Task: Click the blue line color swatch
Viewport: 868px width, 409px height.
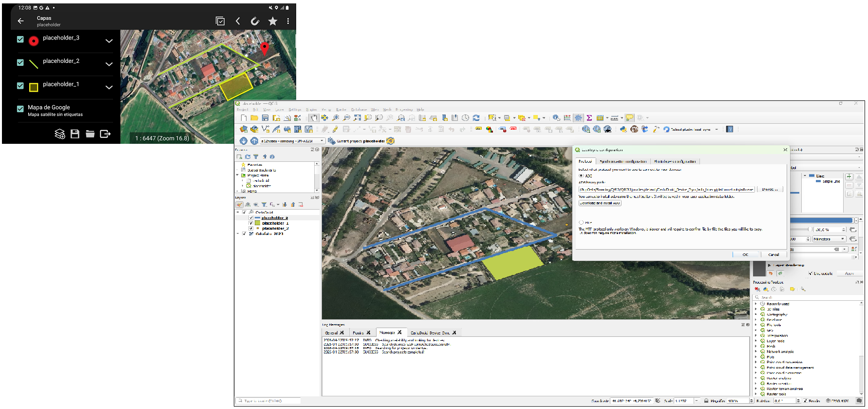Action: pyautogui.click(x=821, y=220)
